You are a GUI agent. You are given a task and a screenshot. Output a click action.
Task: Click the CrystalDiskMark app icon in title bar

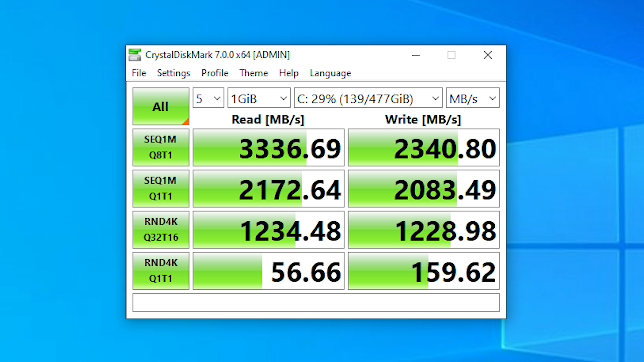point(135,55)
